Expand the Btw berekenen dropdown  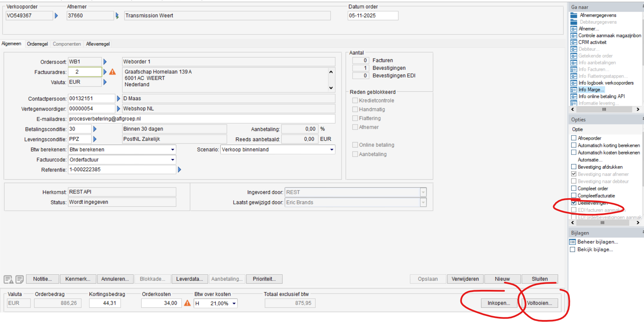[172, 149]
